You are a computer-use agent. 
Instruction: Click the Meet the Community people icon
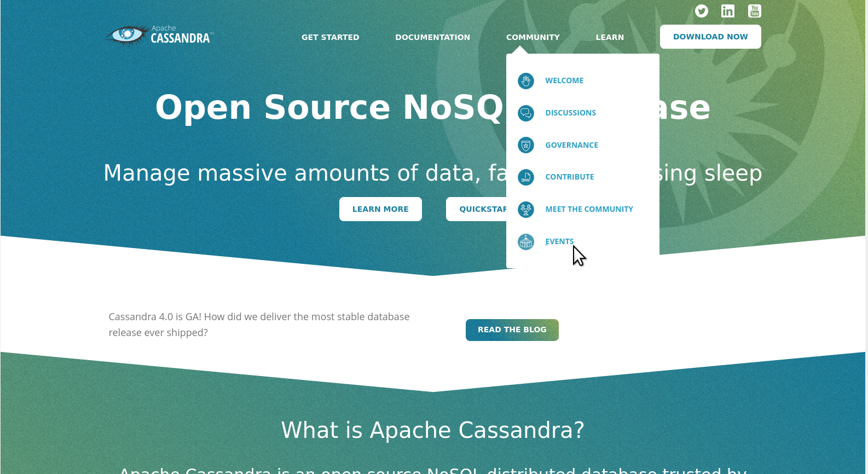[x=526, y=209]
